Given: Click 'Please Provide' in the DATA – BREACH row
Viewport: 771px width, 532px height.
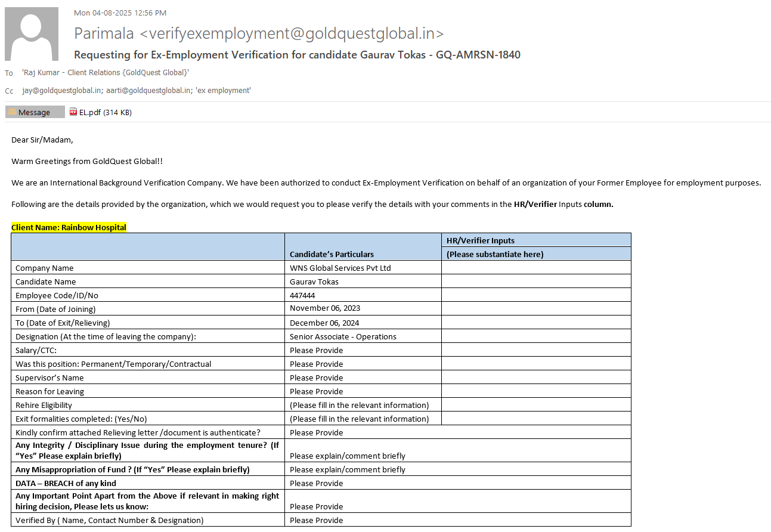Looking at the screenshot, I should point(317,483).
